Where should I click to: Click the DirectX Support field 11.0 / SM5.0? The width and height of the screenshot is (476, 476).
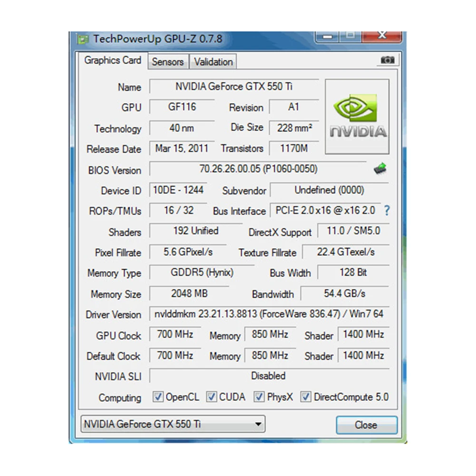point(353,231)
